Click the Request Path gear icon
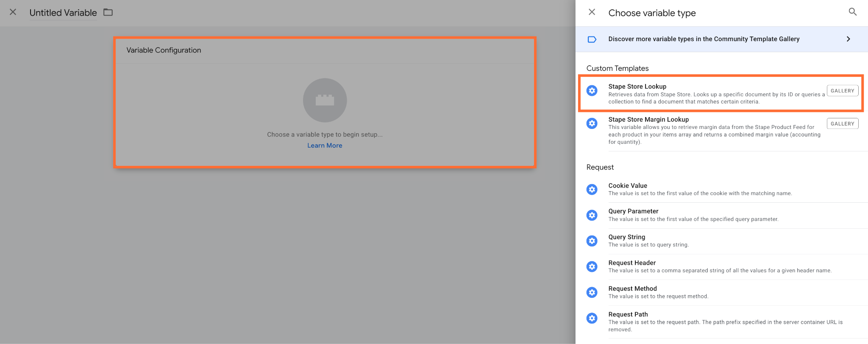This screenshot has height=344, width=868. pyautogui.click(x=592, y=318)
